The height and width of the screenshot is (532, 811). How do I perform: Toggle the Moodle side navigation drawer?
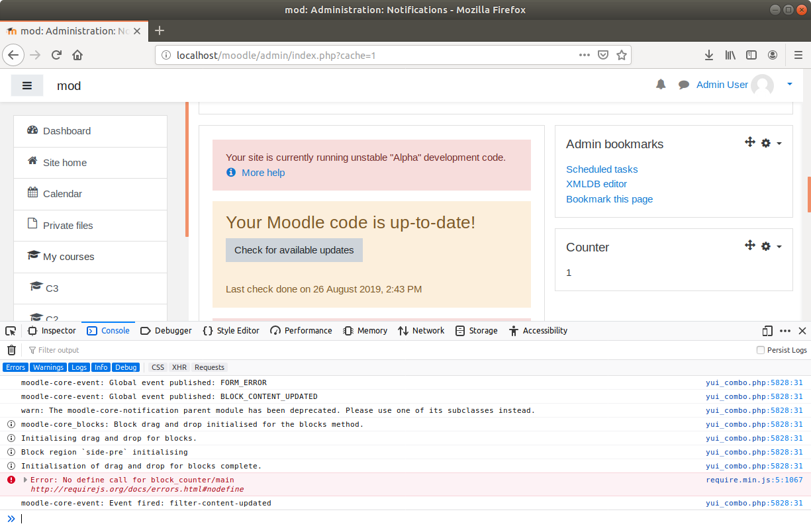coord(27,85)
